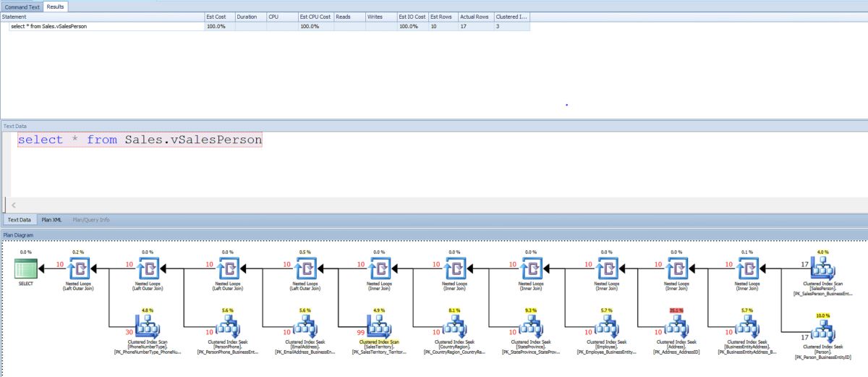Select the BusinessEntityAddress Clustered Index Seek icon
This screenshot has height=377, width=868.
coord(748,326)
